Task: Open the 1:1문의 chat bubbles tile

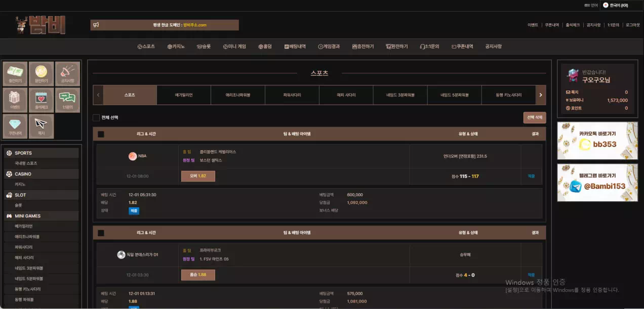Action: pyautogui.click(x=67, y=100)
